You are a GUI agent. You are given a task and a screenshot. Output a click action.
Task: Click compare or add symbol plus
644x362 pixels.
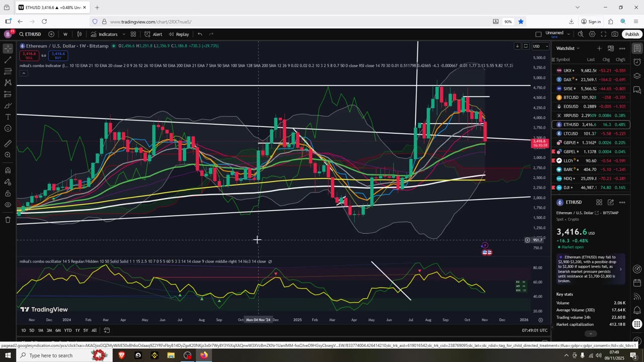(x=51, y=34)
